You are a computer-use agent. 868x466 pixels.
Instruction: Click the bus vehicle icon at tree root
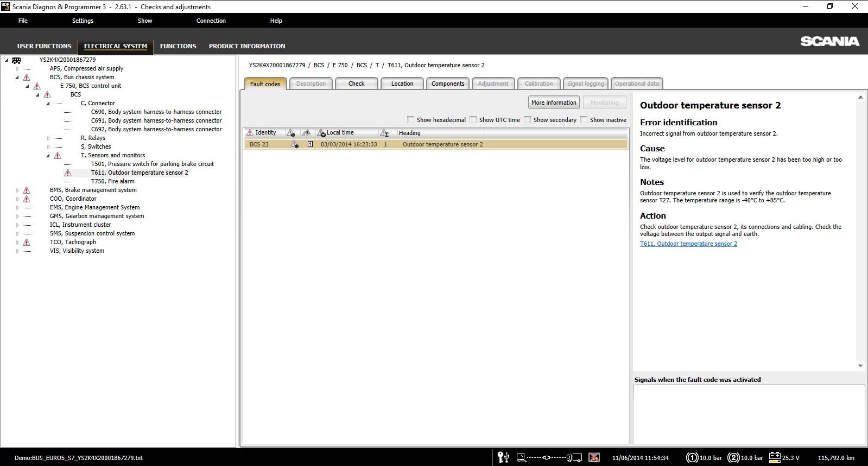[x=16, y=60]
